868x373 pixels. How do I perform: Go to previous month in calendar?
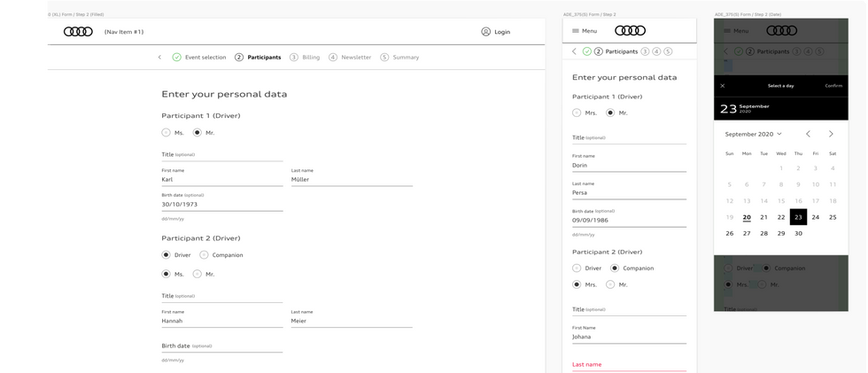coord(808,134)
